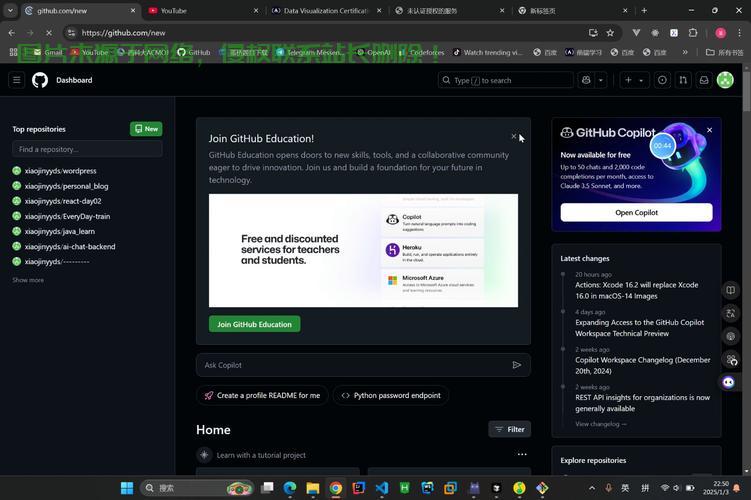Open the plus Create new dropdown in header
This screenshot has height=500, width=751.
tap(634, 80)
